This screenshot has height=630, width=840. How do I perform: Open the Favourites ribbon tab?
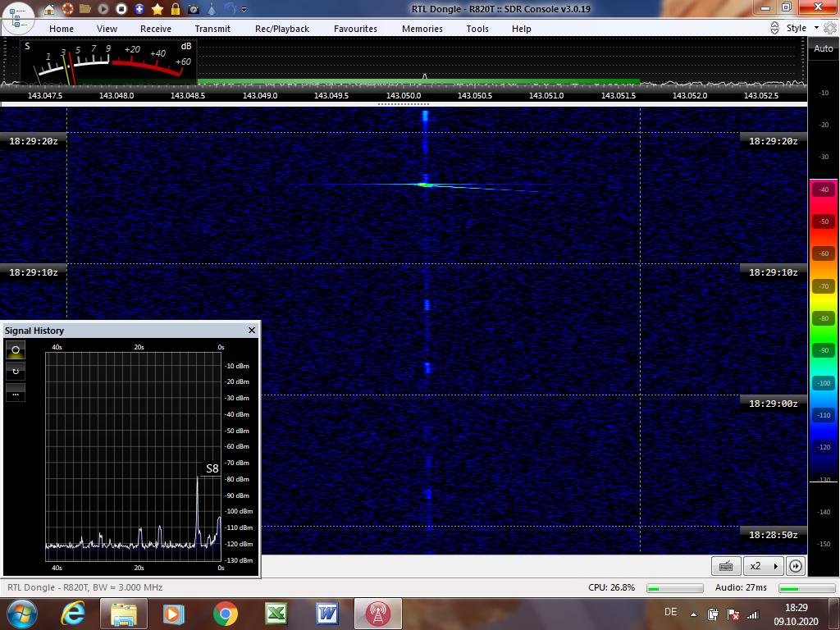355,29
